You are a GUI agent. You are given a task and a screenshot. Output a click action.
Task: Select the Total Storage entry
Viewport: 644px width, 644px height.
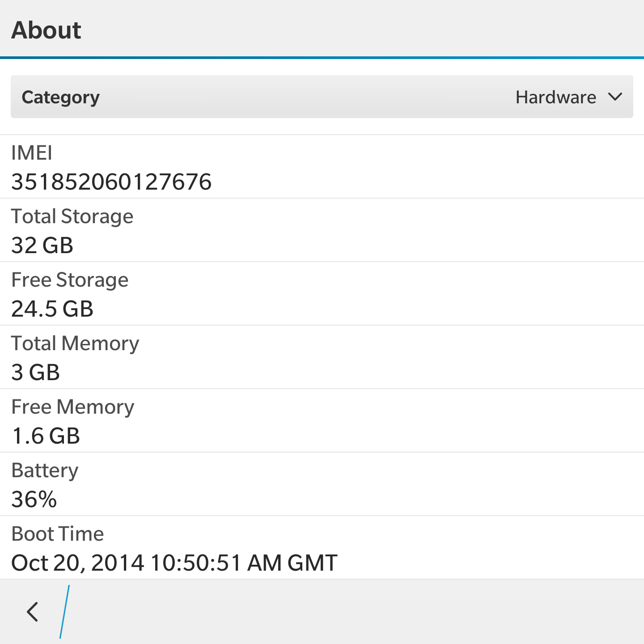click(322, 230)
